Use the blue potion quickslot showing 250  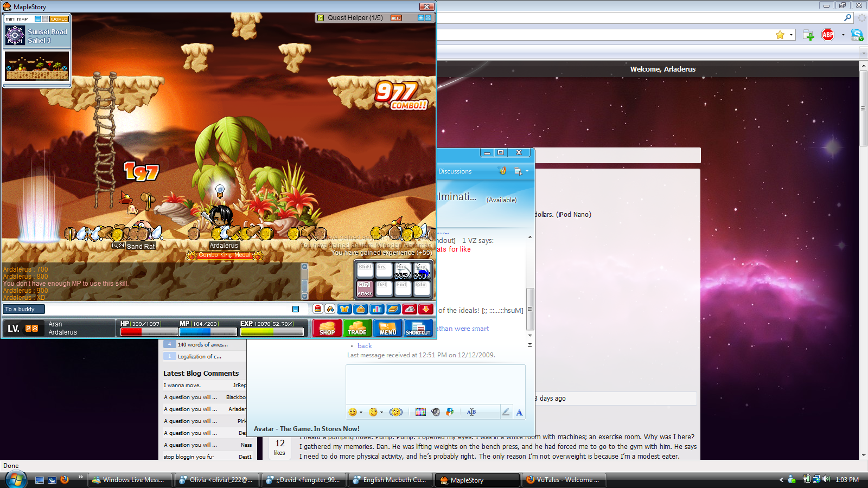[422, 271]
